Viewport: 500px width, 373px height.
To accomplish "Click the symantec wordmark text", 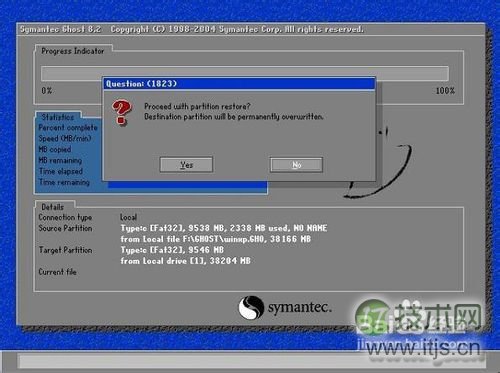I will click(x=300, y=307).
